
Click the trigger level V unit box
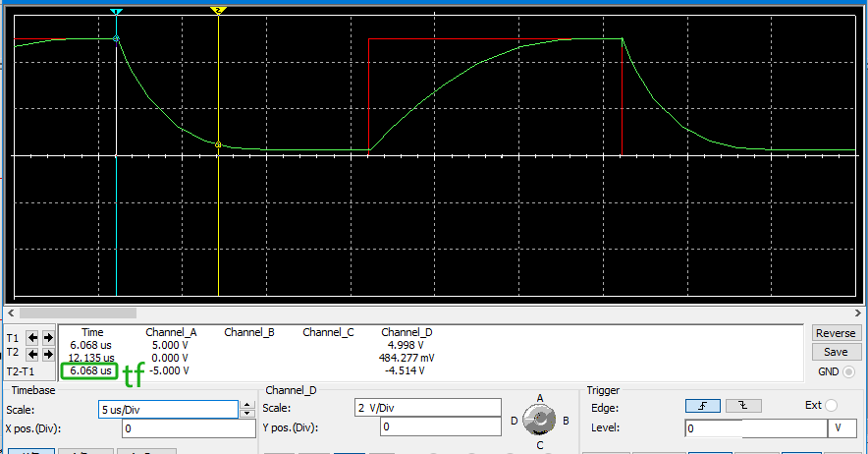(x=842, y=427)
